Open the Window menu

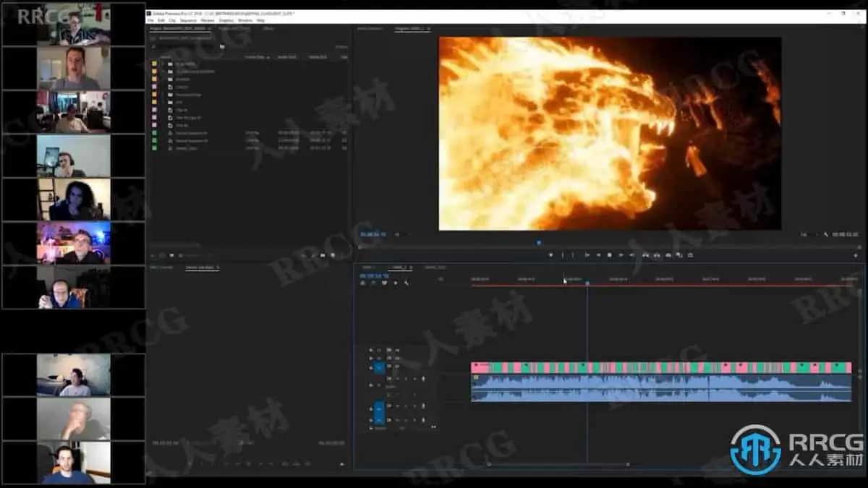pyautogui.click(x=245, y=20)
